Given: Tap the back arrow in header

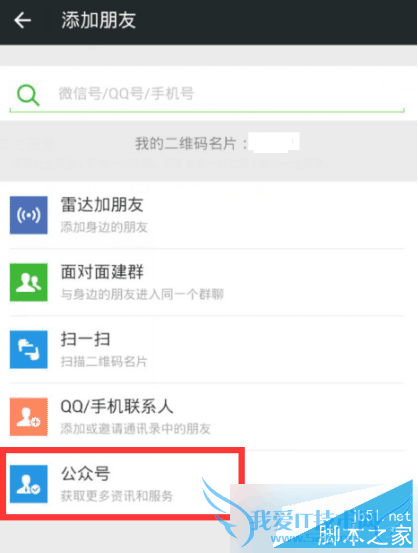Looking at the screenshot, I should (x=23, y=20).
